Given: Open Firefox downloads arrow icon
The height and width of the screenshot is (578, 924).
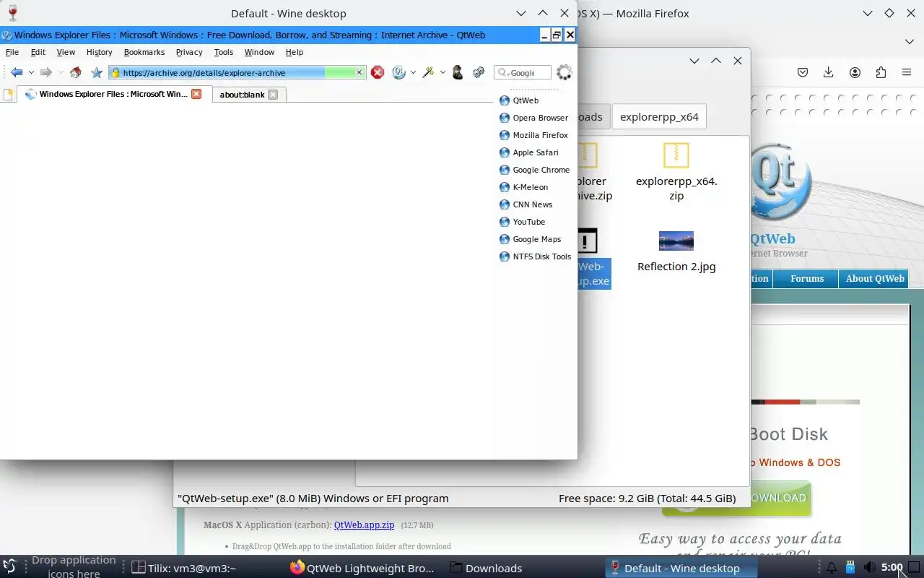Looking at the screenshot, I should point(828,72).
